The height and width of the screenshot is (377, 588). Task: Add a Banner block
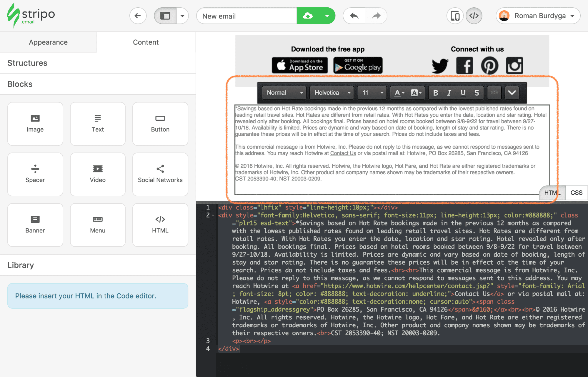[35, 225]
